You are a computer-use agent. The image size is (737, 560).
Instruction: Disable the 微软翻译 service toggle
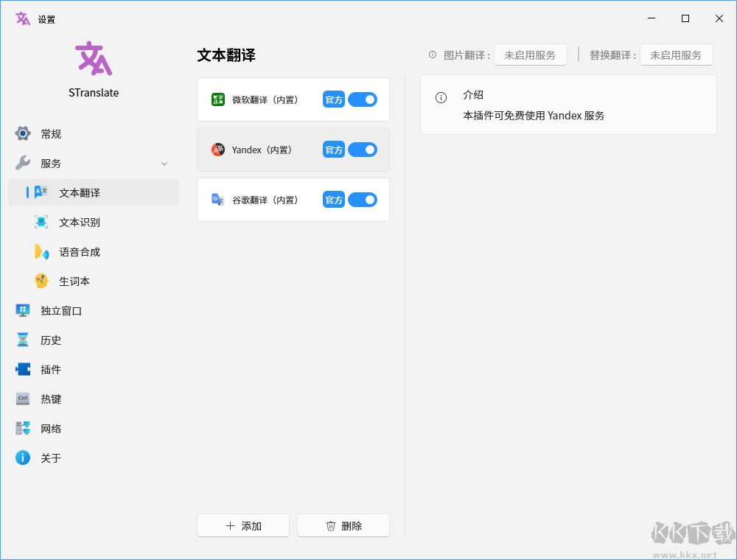tap(363, 99)
